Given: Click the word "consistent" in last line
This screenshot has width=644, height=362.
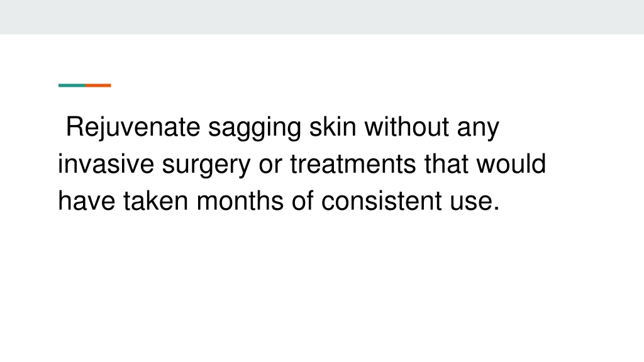Looking at the screenshot, I should coord(382,200).
